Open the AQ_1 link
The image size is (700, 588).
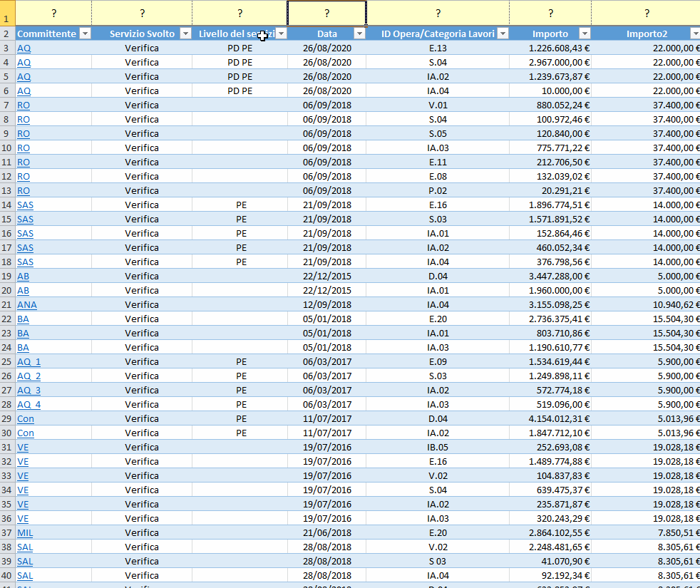point(29,361)
